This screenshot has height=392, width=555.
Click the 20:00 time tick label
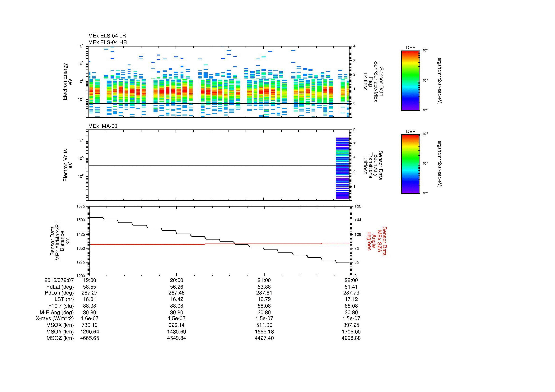pos(177,280)
